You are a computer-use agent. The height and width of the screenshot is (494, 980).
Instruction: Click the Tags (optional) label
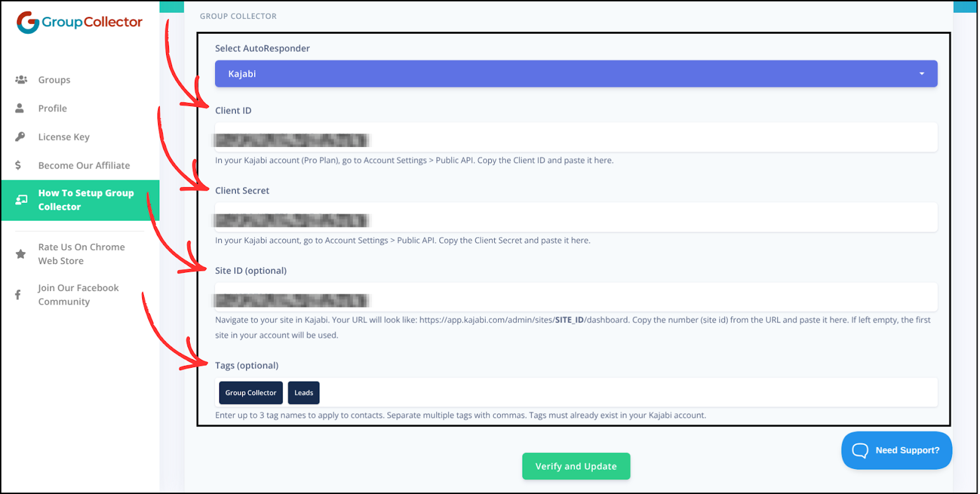click(x=247, y=365)
